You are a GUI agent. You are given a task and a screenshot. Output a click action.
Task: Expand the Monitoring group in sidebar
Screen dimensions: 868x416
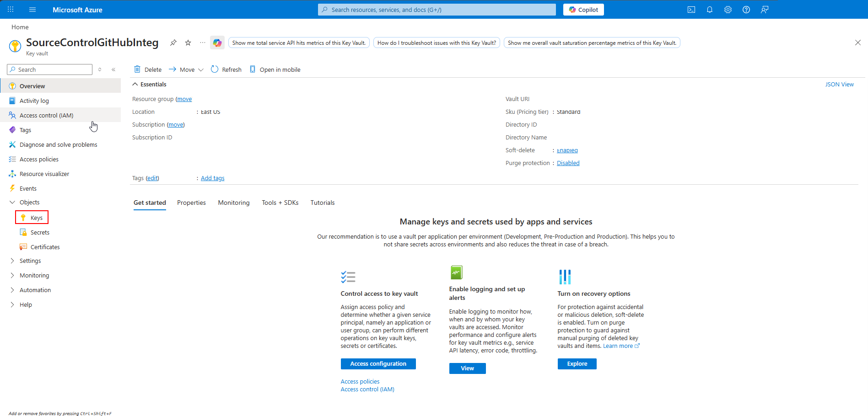click(x=12, y=275)
